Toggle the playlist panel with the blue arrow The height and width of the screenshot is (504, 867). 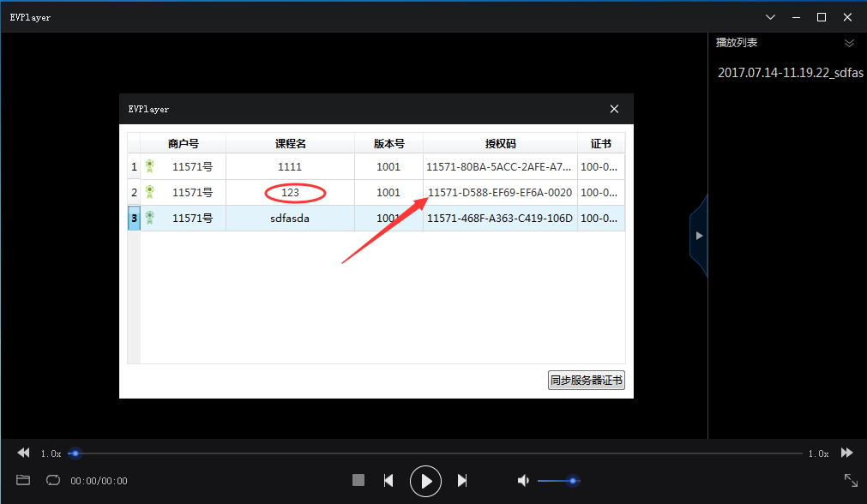699,234
